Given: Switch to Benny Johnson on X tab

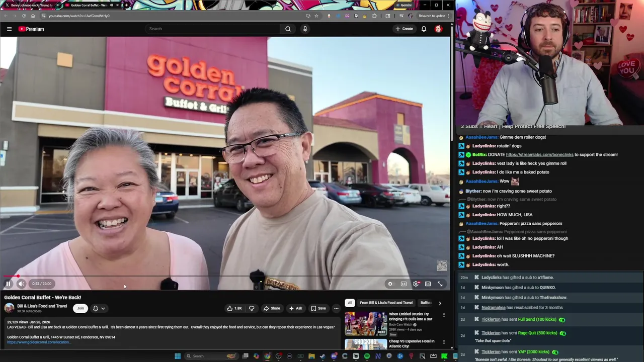Looking at the screenshot, I should pos(31,5).
